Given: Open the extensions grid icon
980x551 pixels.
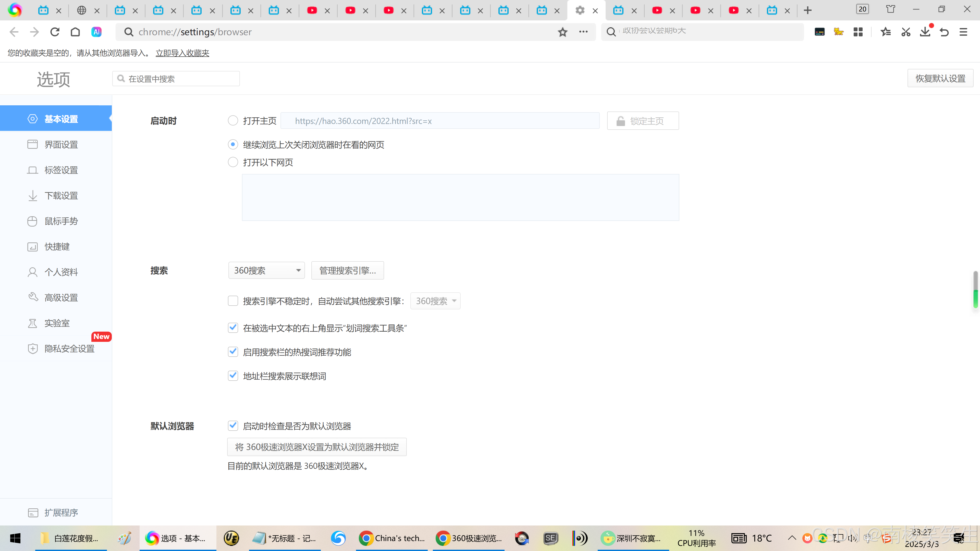Looking at the screenshot, I should (858, 32).
